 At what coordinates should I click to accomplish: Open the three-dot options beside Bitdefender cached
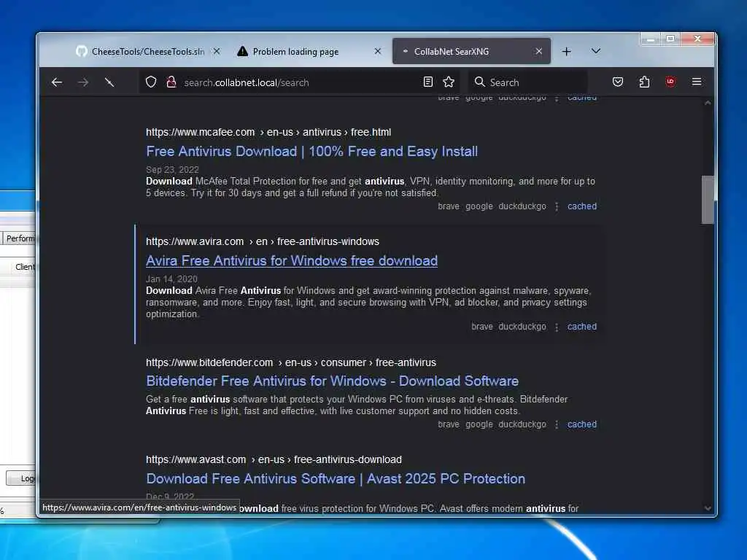pos(557,425)
